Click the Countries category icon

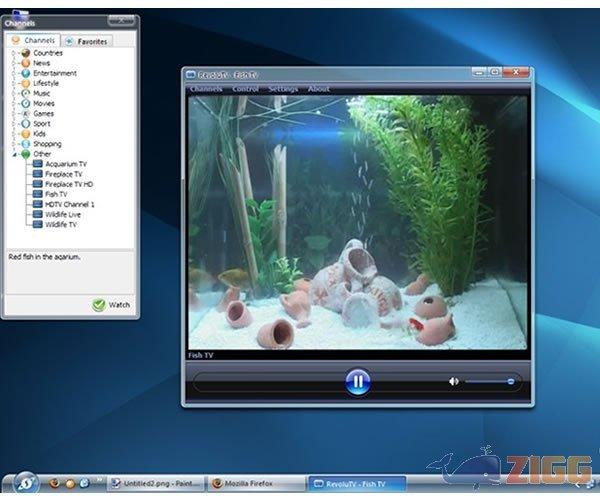25,53
